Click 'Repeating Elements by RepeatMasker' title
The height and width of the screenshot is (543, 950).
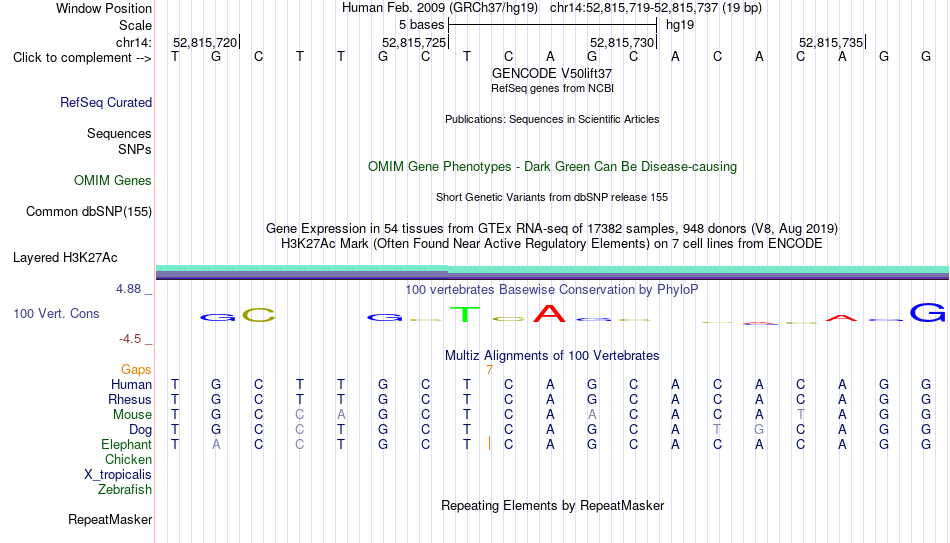point(553,506)
